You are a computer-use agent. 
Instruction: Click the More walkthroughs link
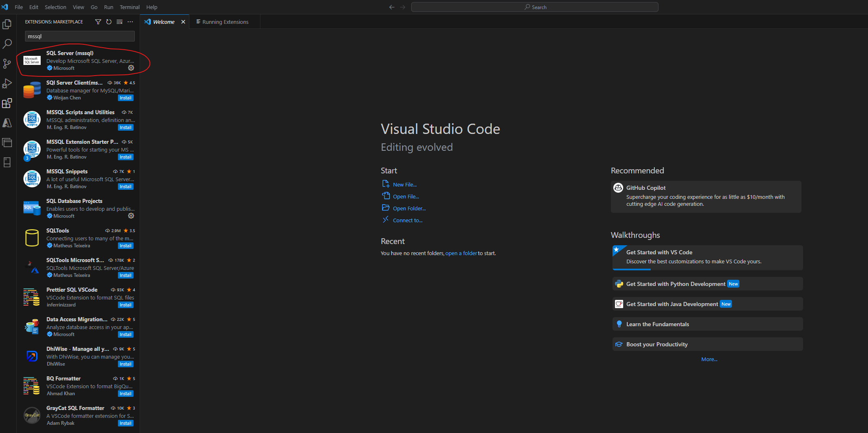pyautogui.click(x=709, y=359)
